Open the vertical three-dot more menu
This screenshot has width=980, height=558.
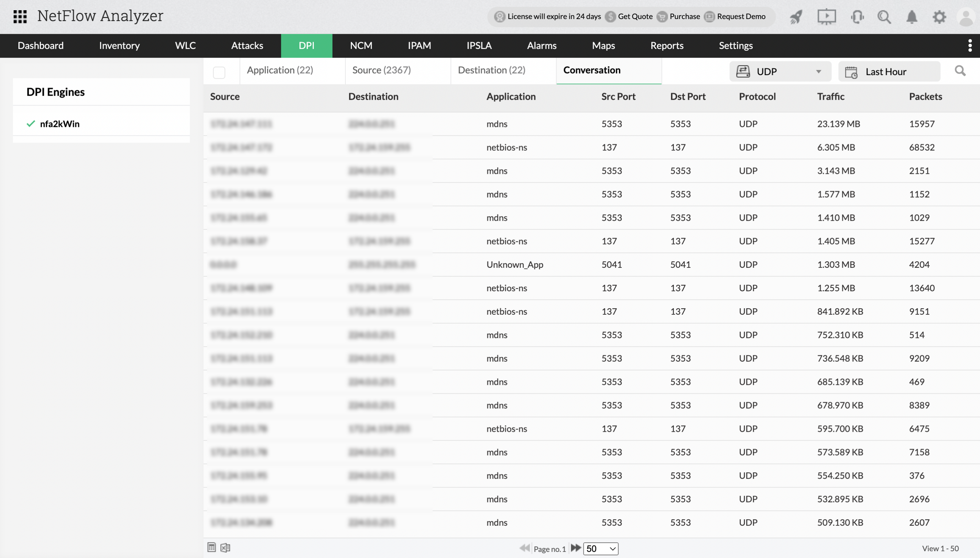click(970, 46)
